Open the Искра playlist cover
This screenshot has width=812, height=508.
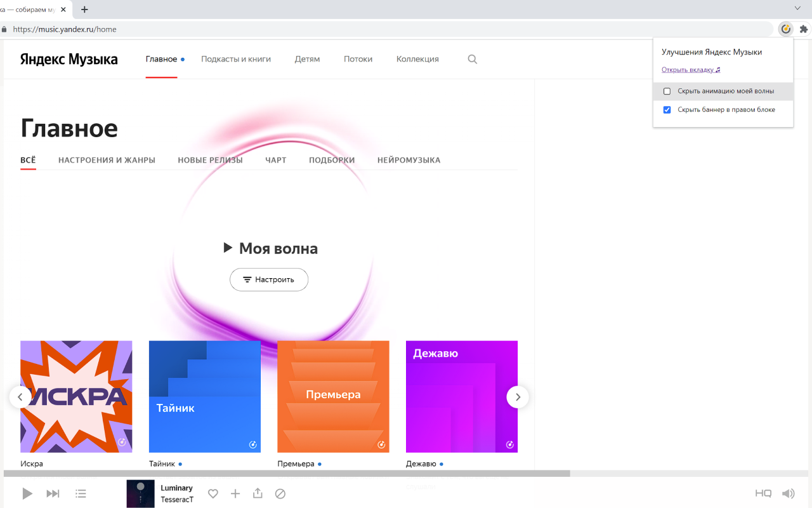[x=76, y=397]
